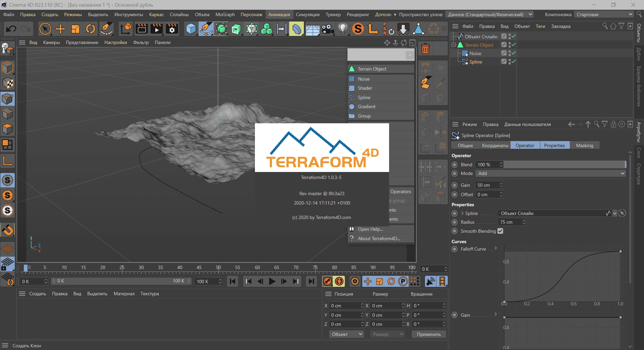Open node space Данное dropdown
The width and height of the screenshot is (644, 350).
(x=489, y=14)
